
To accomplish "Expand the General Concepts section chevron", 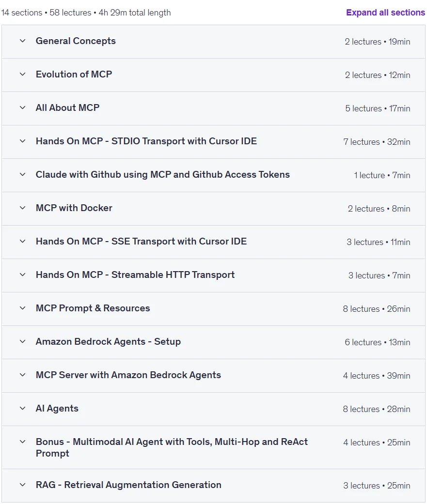I will tap(22, 41).
